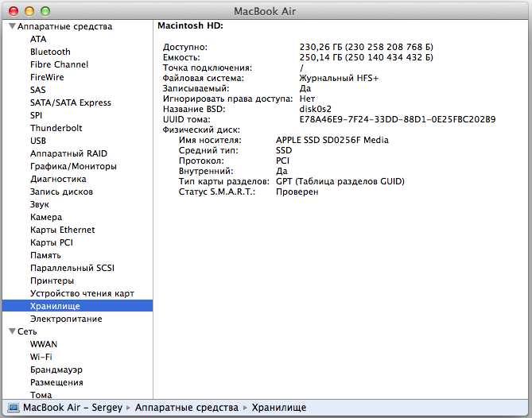Screen dimensions: 532x418
Task: Select Карты PCI item
Action: pos(52,242)
